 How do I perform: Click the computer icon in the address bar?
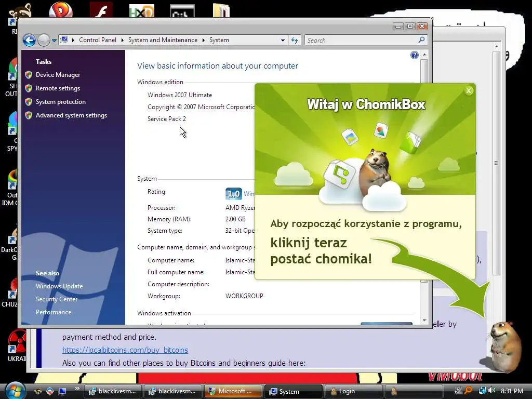point(64,40)
